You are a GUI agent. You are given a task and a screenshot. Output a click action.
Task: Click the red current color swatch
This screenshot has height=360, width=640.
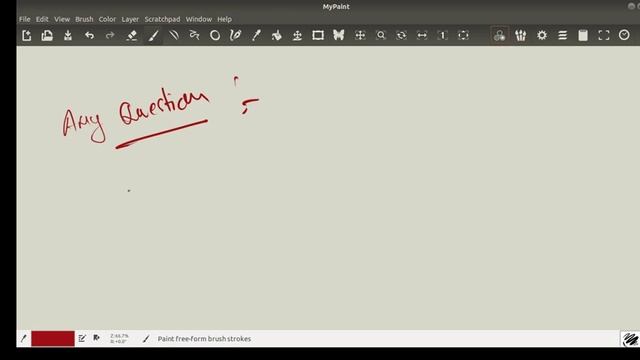(x=53, y=338)
